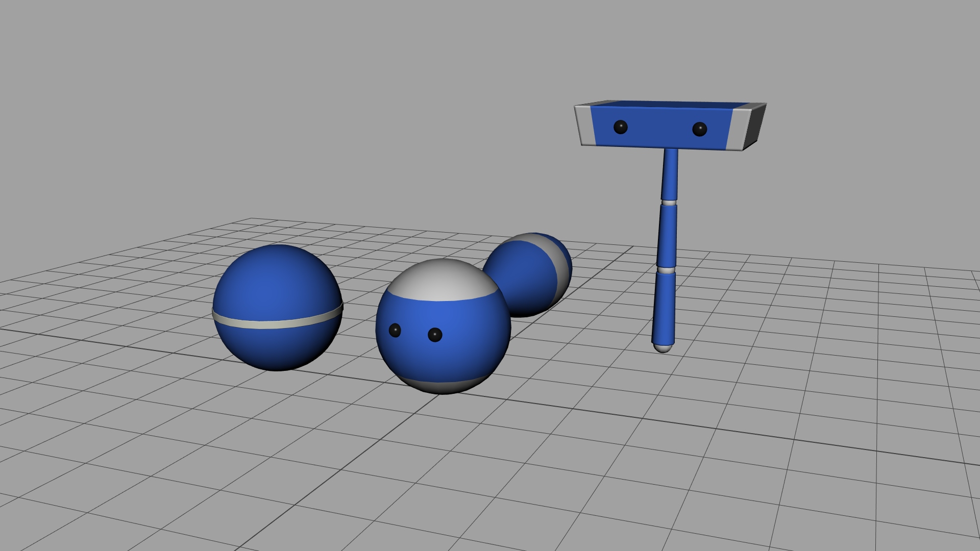Click the white ring around left sphere

click(276, 324)
